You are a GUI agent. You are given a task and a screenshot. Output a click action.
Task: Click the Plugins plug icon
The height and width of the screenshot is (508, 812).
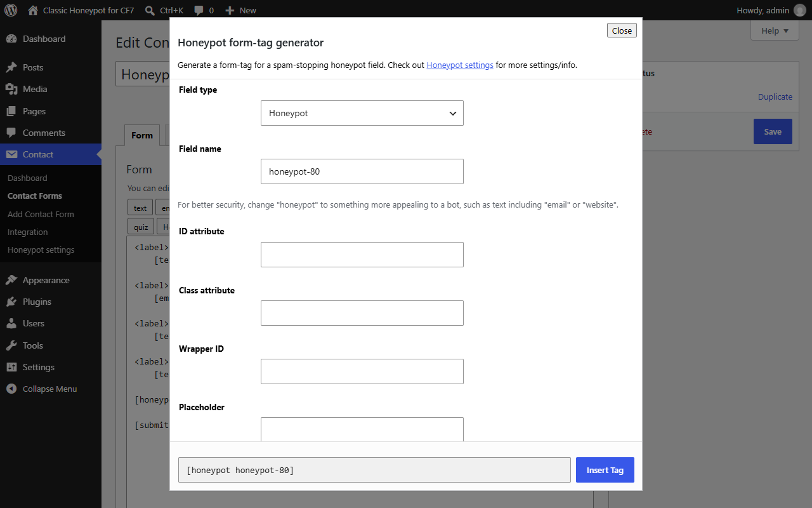[11, 302]
